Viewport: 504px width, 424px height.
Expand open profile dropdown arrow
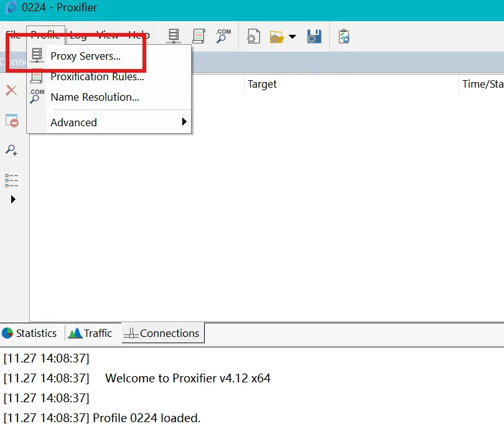(x=292, y=37)
